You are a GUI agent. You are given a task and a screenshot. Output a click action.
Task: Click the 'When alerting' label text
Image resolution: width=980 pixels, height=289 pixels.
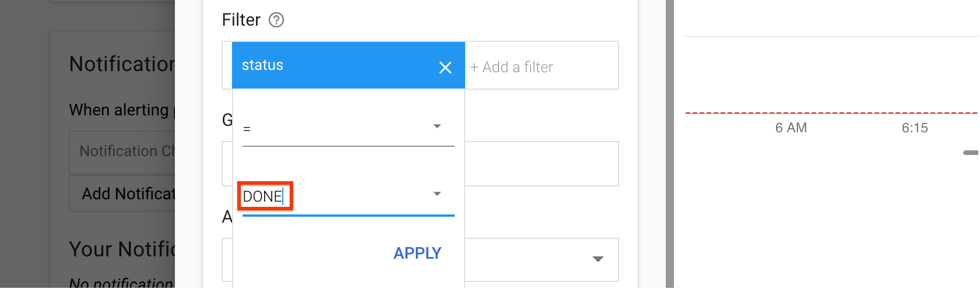tap(119, 110)
